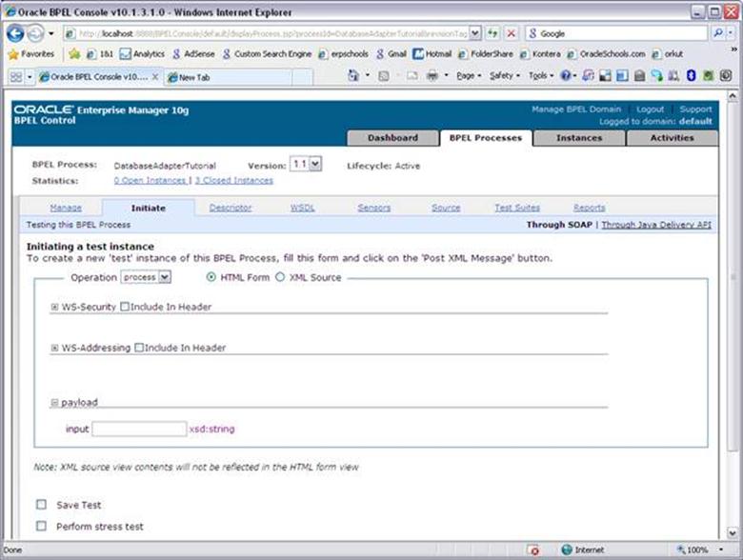
Task: Switch to the Instances tab
Action: pyautogui.click(x=579, y=138)
